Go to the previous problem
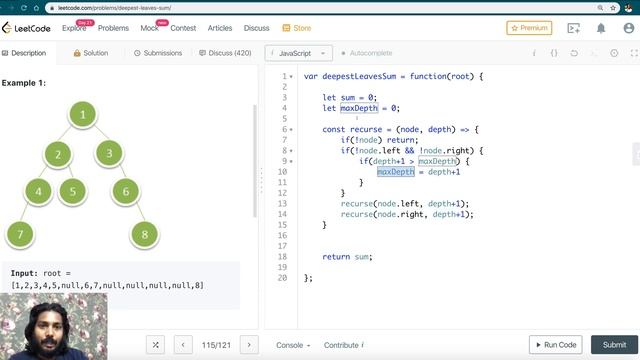Viewport: 640px width, 360px height. click(183, 345)
